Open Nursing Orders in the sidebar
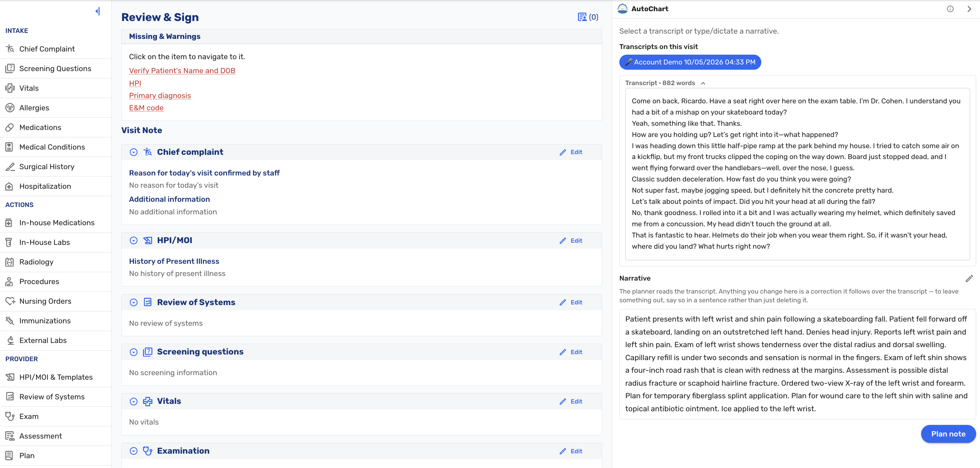980x468 pixels. tap(55, 301)
